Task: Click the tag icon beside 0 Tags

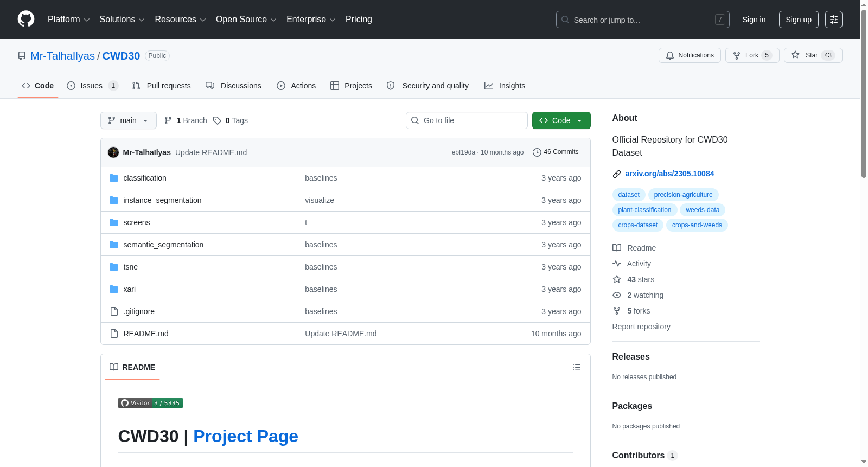Action: (217, 120)
